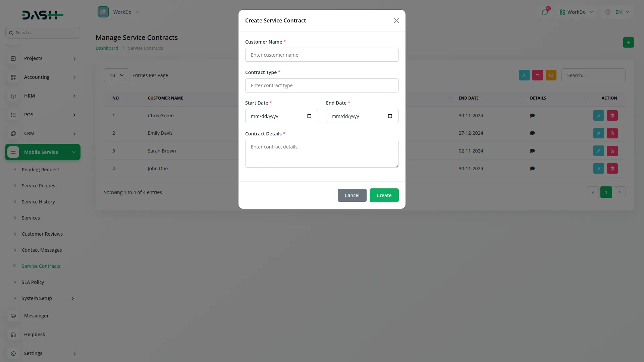
Task: Click delete icon for Emily Davis row
Action: click(x=612, y=133)
